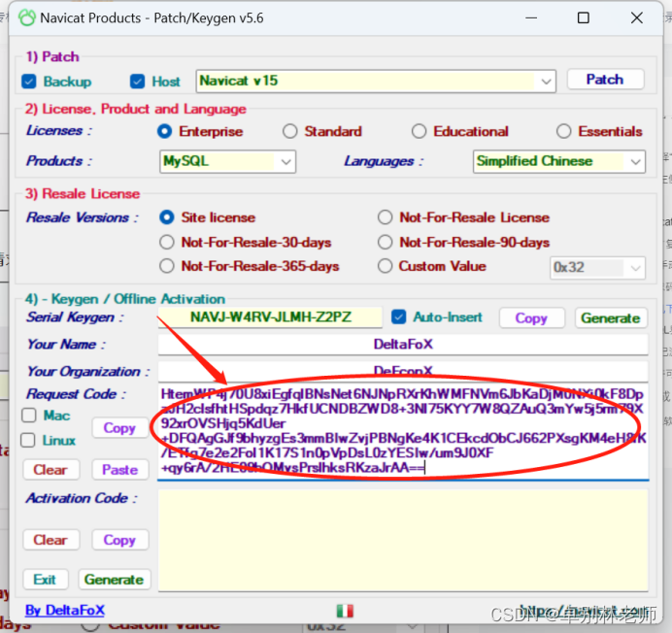Click the Navicat app icon in title bar
Image resolution: width=672 pixels, height=633 pixels.
[27, 18]
